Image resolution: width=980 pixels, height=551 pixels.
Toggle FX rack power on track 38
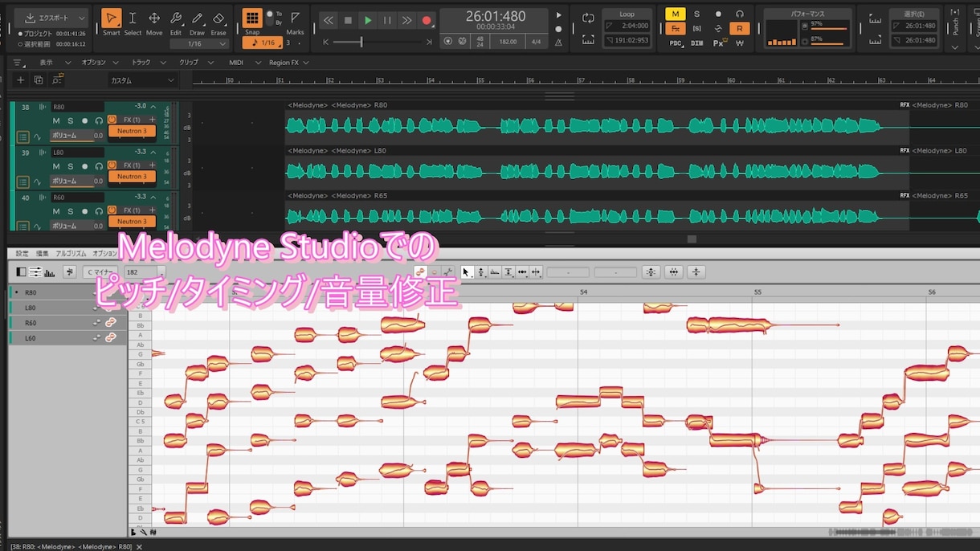tap(112, 120)
